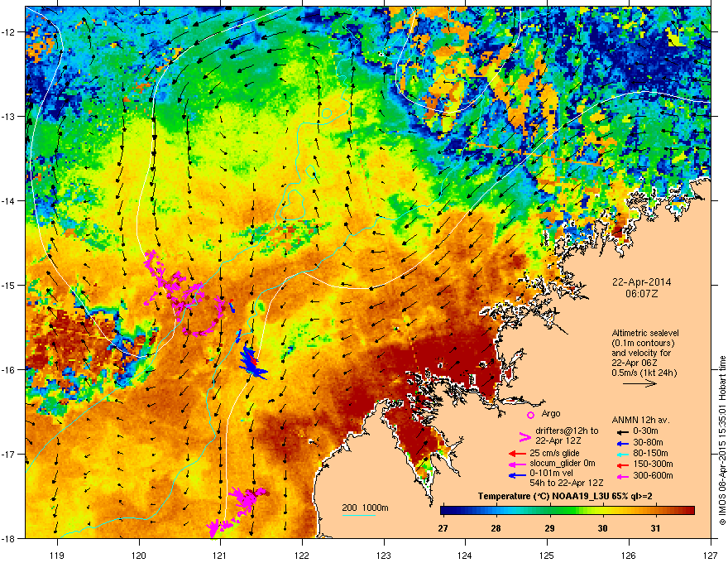Click the 300-600m depth label
The image size is (728, 563).
[x=653, y=475]
